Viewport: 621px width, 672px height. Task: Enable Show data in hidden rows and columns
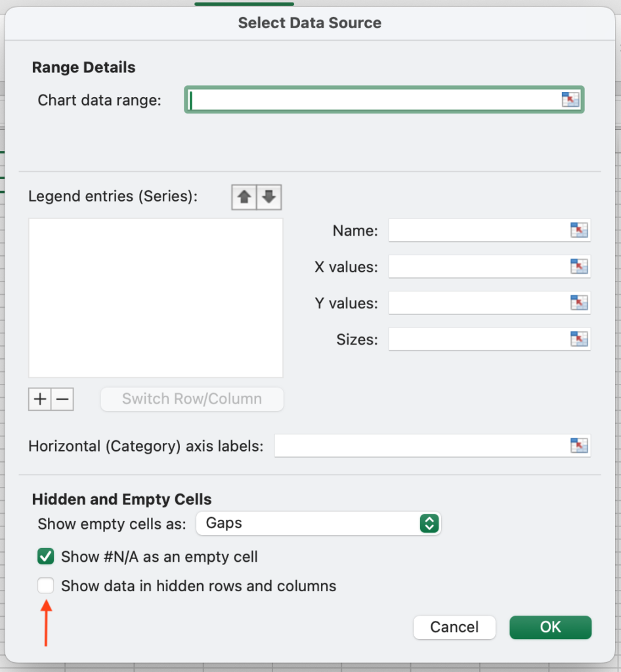coord(46,585)
